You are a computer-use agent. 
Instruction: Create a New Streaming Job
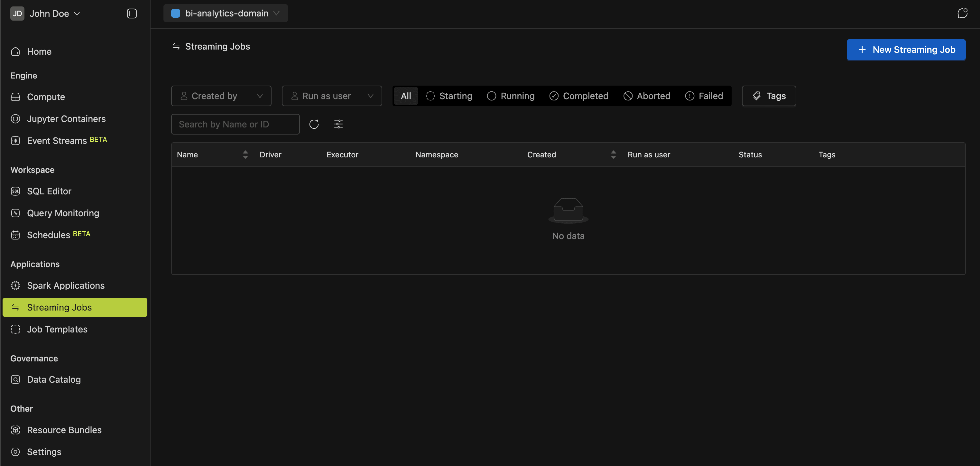pos(906,50)
